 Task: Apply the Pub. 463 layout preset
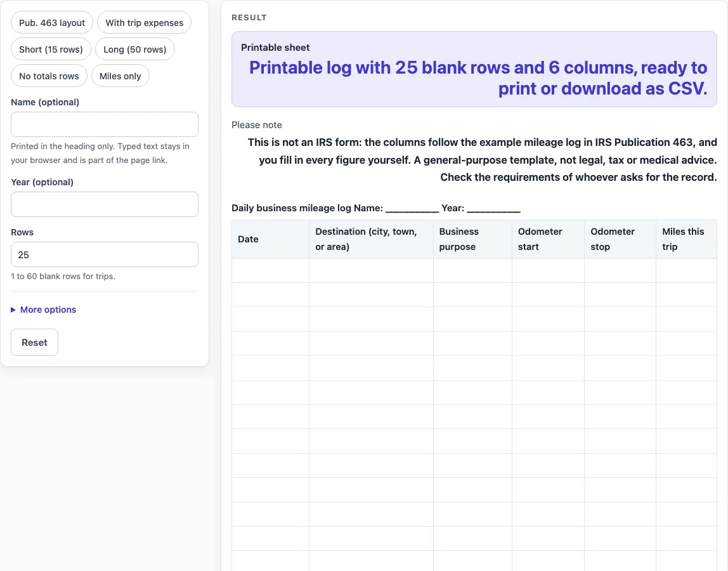[x=52, y=23]
